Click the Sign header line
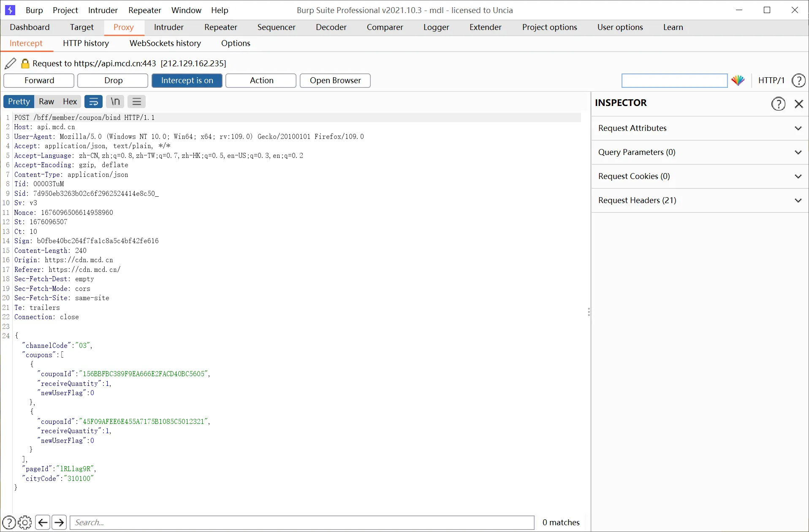The height and width of the screenshot is (532, 809). 87,241
